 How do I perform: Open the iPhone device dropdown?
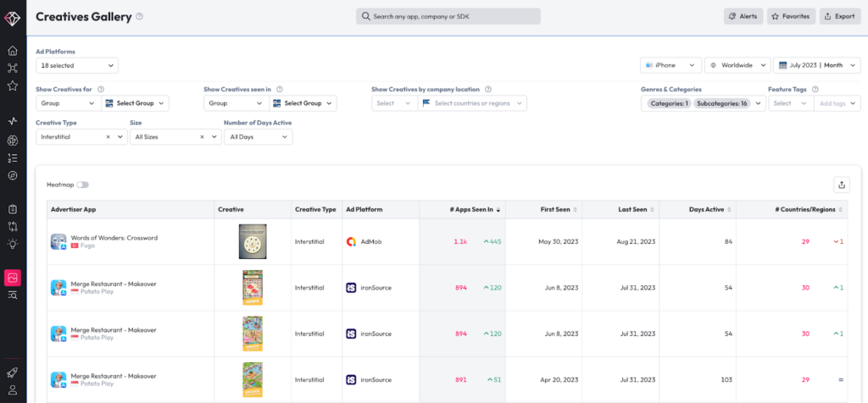click(671, 65)
